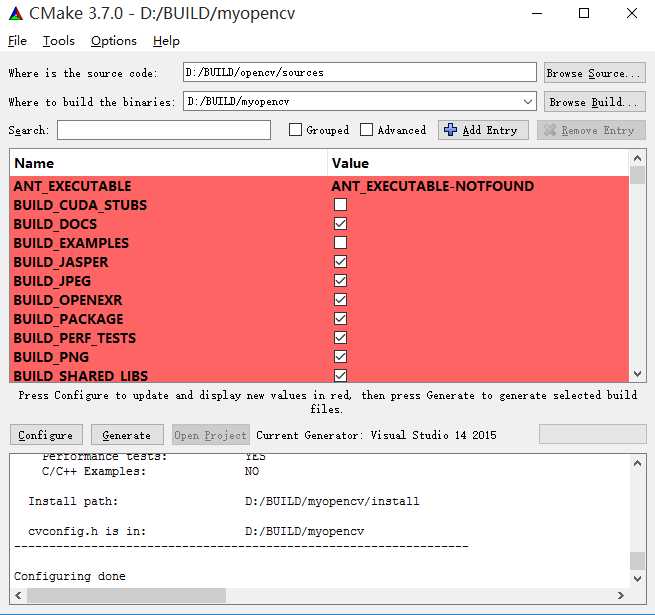This screenshot has height=615, width=655.
Task: Uncheck the BUILD_PERF_TESTS option
Action: (x=340, y=338)
